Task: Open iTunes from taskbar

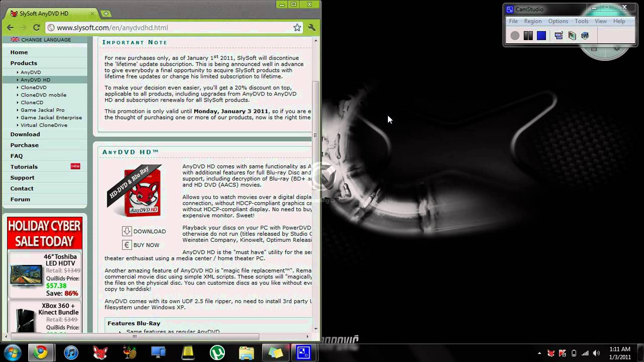Action: tap(71, 353)
